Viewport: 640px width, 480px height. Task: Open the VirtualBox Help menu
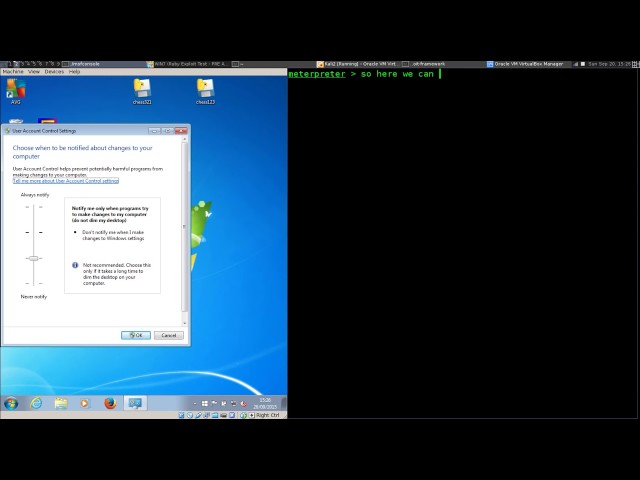[74, 71]
